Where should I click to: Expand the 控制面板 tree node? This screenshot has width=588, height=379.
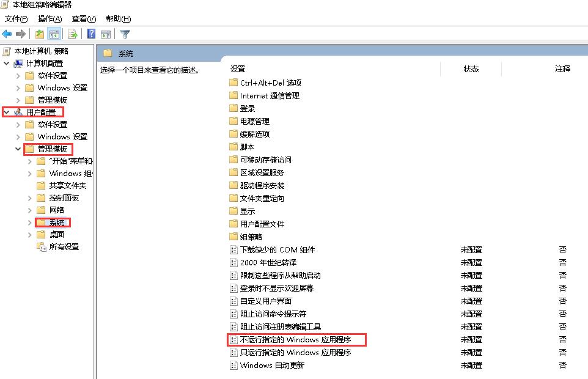pos(29,198)
